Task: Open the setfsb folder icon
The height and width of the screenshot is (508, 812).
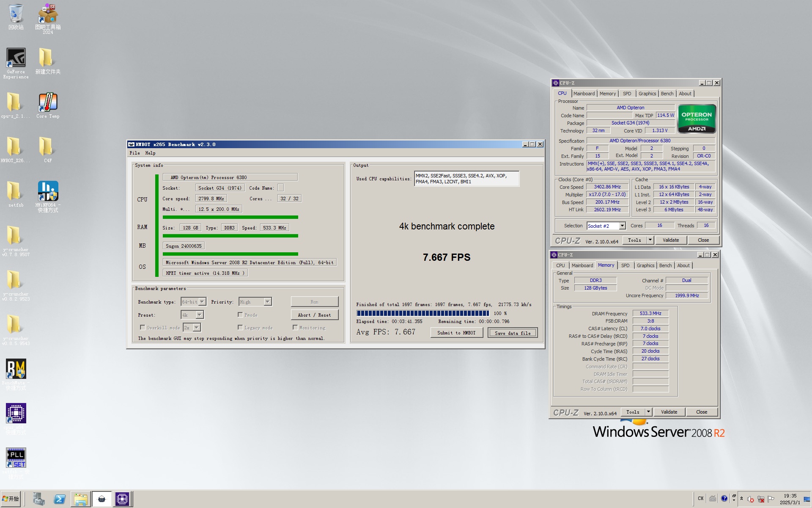Action: [16, 194]
